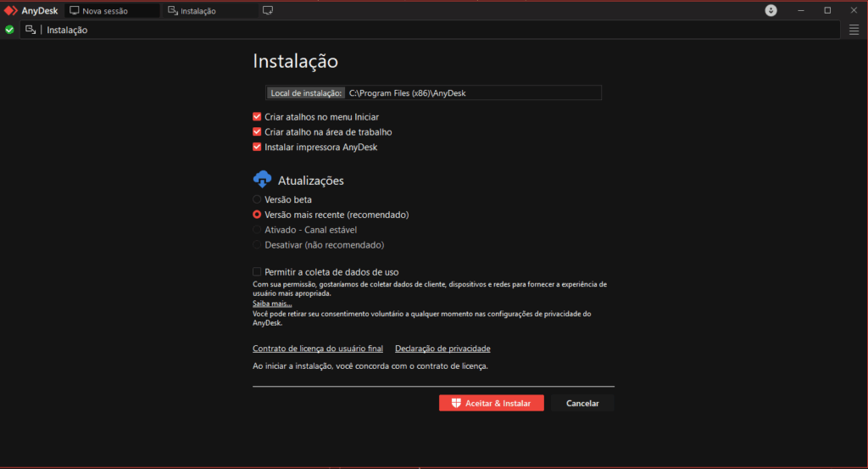Click the Atualizações cloud download icon

click(x=262, y=180)
